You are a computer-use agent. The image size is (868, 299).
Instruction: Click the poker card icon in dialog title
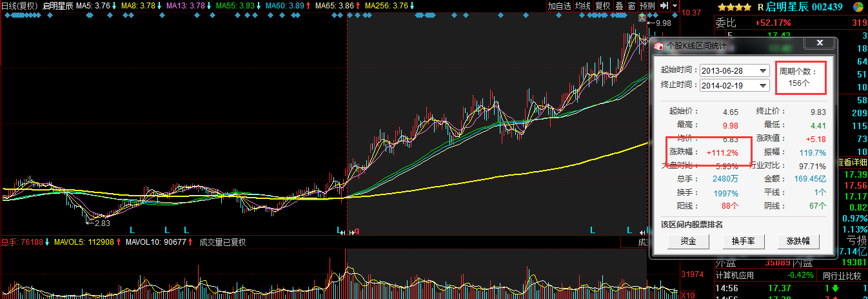pos(658,46)
